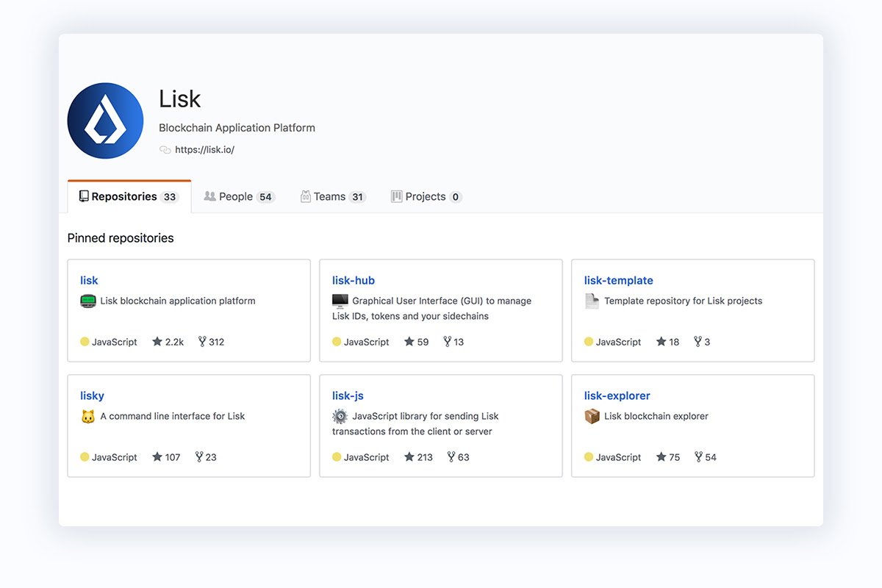The height and width of the screenshot is (588, 882).
Task: Click 'Template repository for Lisk projects' text
Action: [x=684, y=301]
